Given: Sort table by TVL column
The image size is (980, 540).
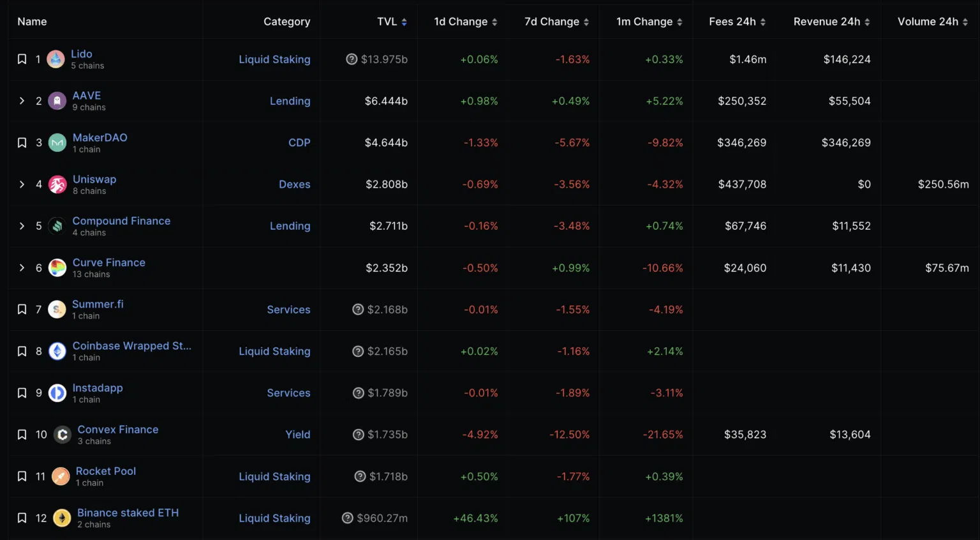Looking at the screenshot, I should click(392, 22).
